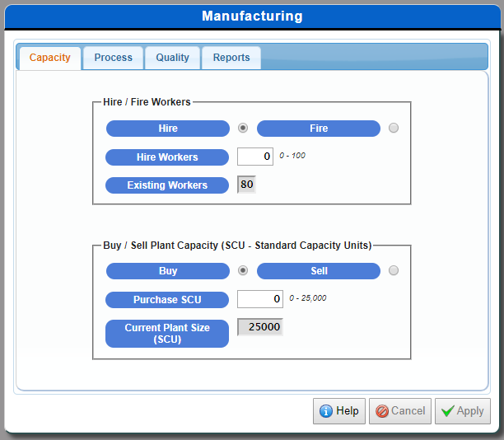Go to the Reports tab
504x440 pixels.
click(231, 58)
